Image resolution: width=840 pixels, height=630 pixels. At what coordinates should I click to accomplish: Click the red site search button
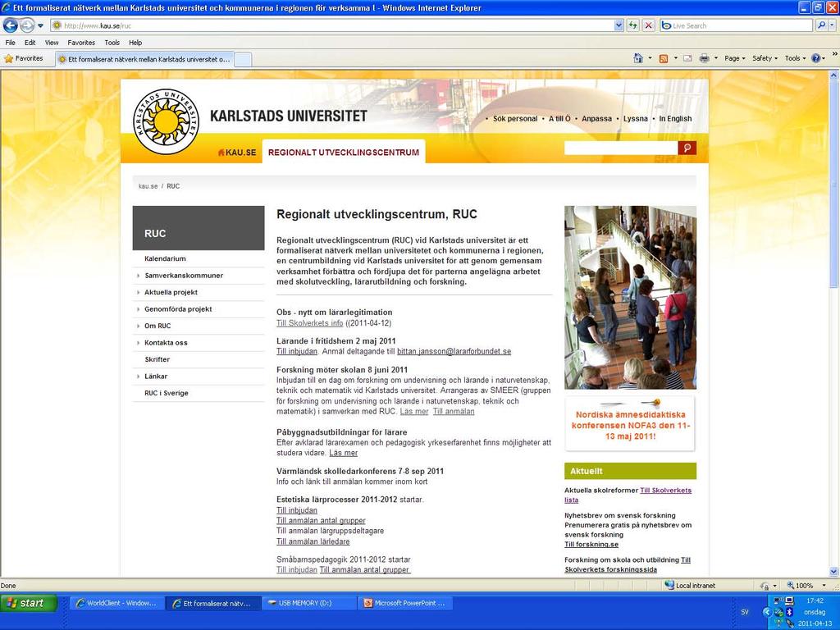point(687,148)
